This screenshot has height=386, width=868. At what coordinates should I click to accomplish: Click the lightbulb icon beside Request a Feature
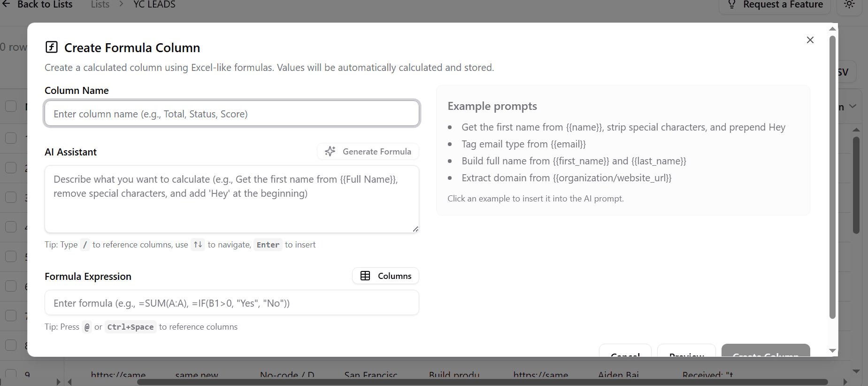[x=732, y=4]
